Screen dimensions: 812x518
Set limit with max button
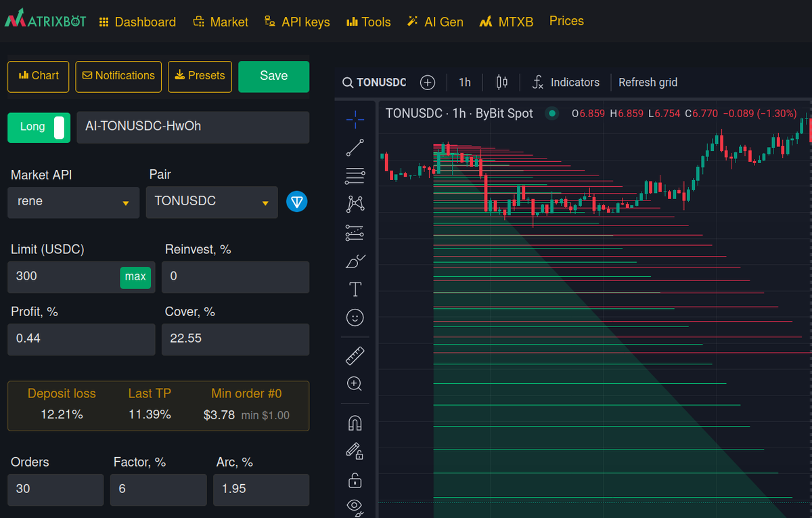pyautogui.click(x=135, y=276)
